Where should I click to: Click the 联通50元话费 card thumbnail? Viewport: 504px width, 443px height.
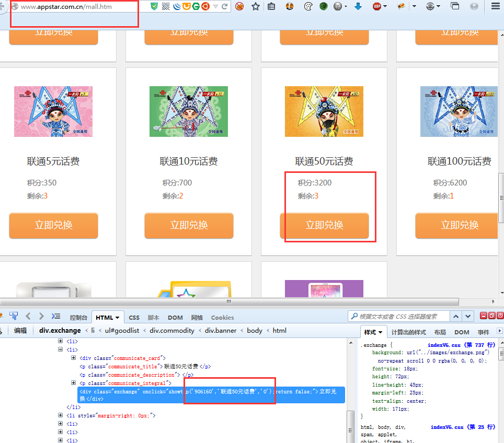coord(324,111)
